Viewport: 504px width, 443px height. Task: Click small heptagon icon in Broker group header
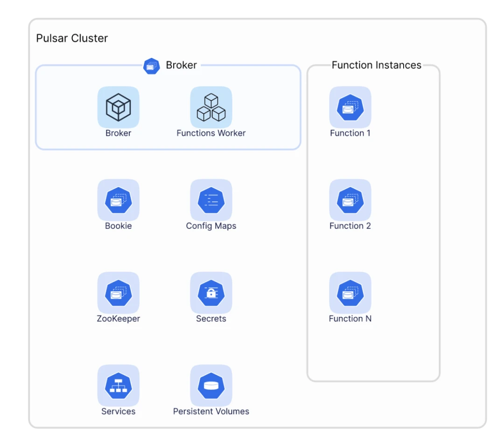point(151,66)
